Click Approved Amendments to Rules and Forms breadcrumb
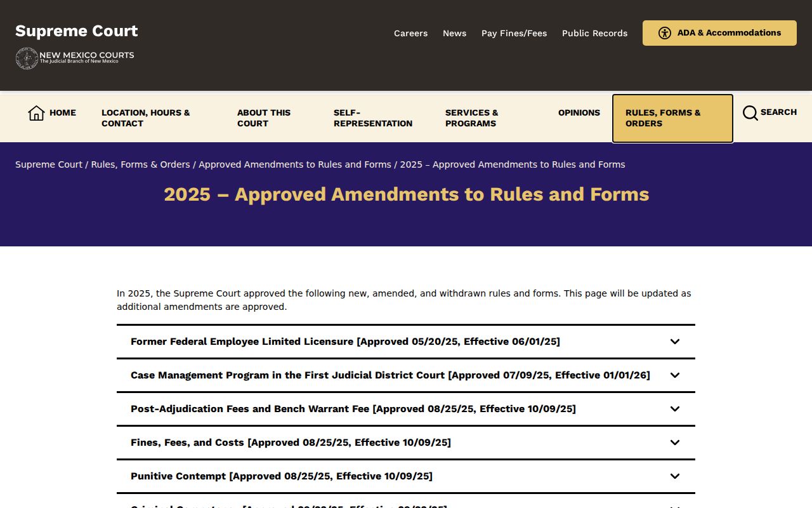Viewport: 812px width, 508px height. [x=295, y=164]
